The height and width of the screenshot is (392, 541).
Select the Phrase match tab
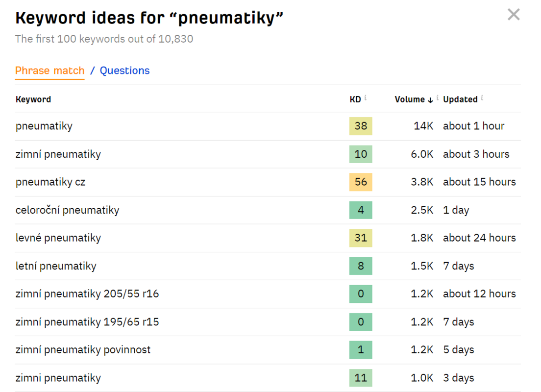pos(49,71)
